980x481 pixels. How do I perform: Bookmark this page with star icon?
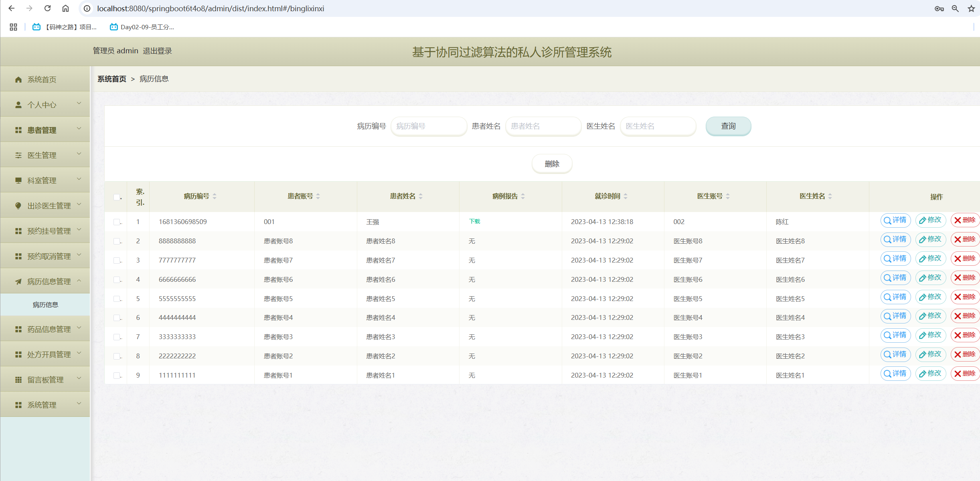[x=971, y=8]
